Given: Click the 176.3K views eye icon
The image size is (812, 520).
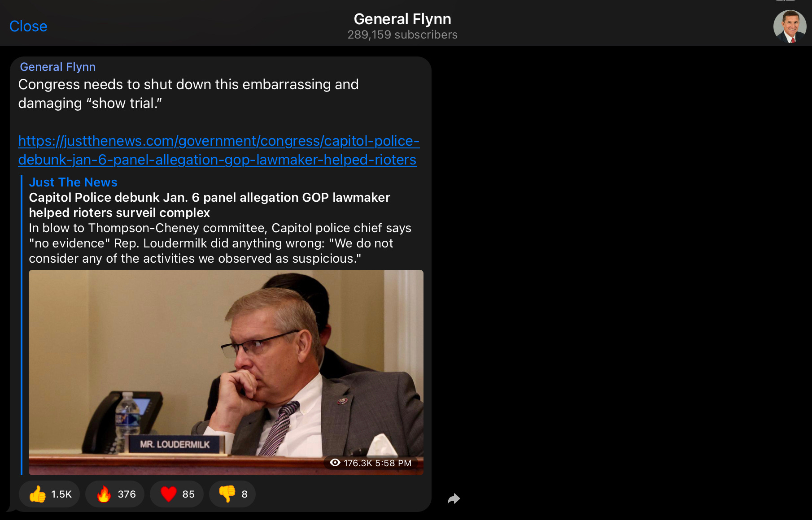Looking at the screenshot, I should (x=335, y=463).
